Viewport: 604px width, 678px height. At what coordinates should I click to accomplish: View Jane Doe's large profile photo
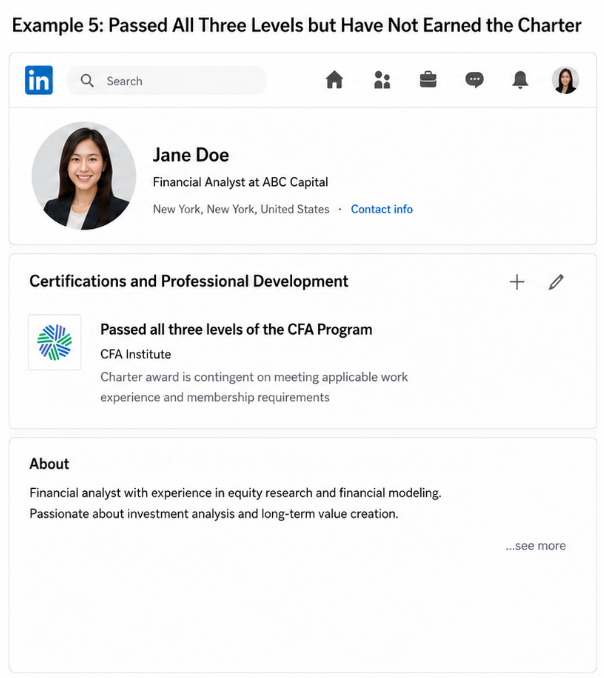pos(84,176)
